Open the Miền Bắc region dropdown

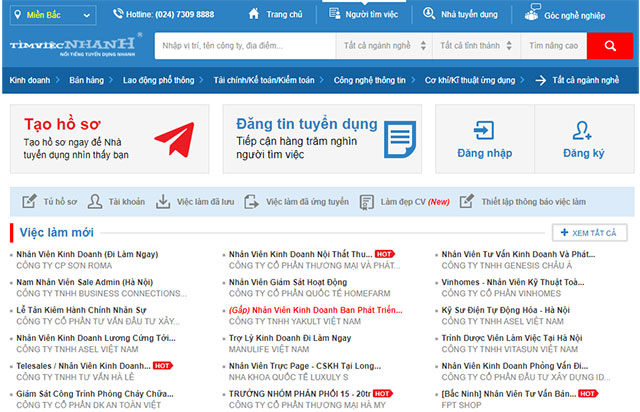[53, 15]
